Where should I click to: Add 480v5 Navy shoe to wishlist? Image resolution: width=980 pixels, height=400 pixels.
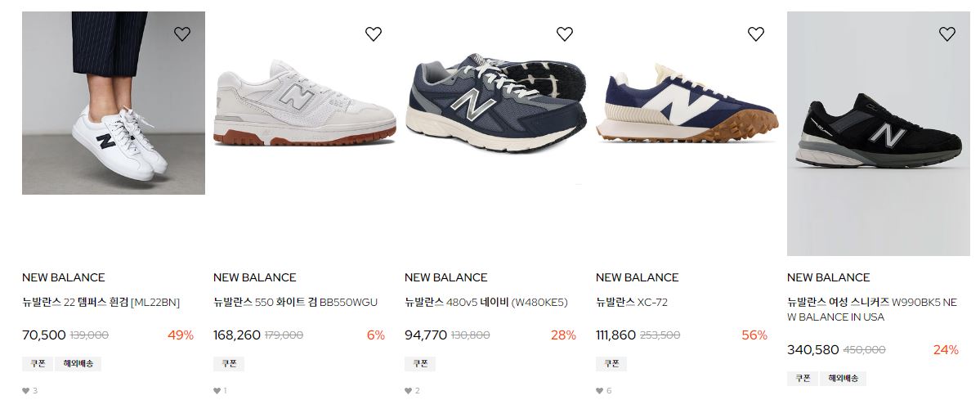pyautogui.click(x=564, y=34)
